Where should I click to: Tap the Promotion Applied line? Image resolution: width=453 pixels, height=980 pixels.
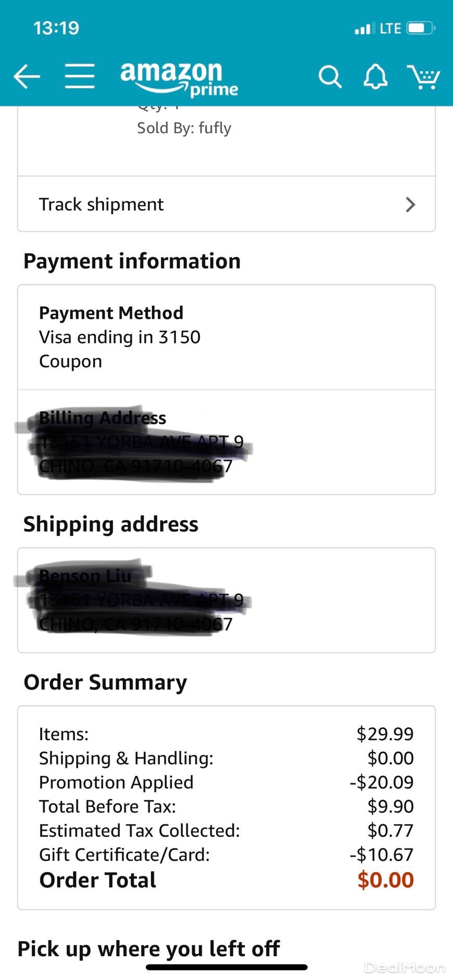116,782
